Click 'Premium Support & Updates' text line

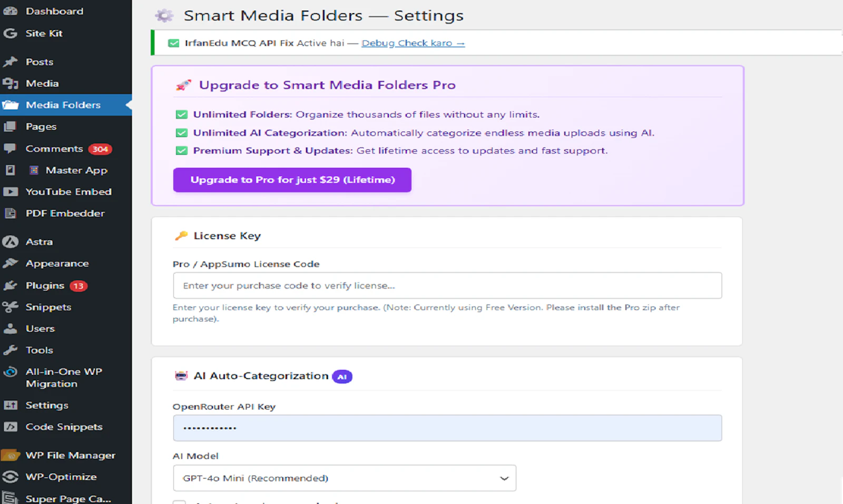400,151
